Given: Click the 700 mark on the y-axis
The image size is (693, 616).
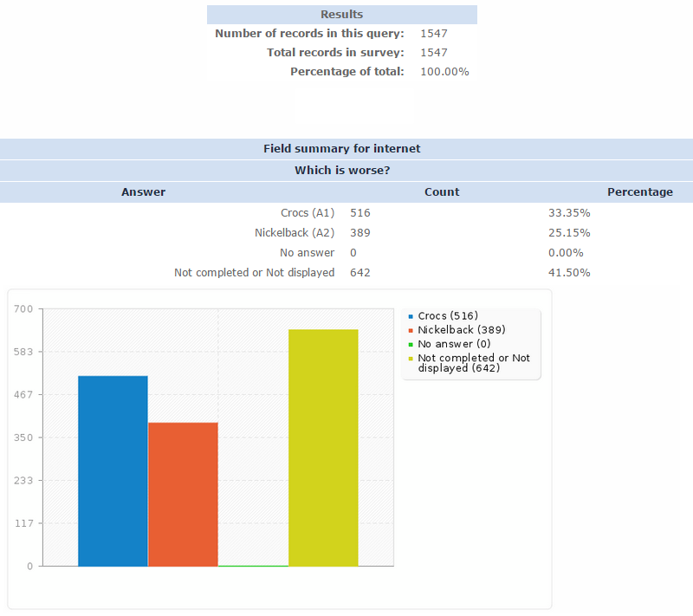Looking at the screenshot, I should (23, 308).
